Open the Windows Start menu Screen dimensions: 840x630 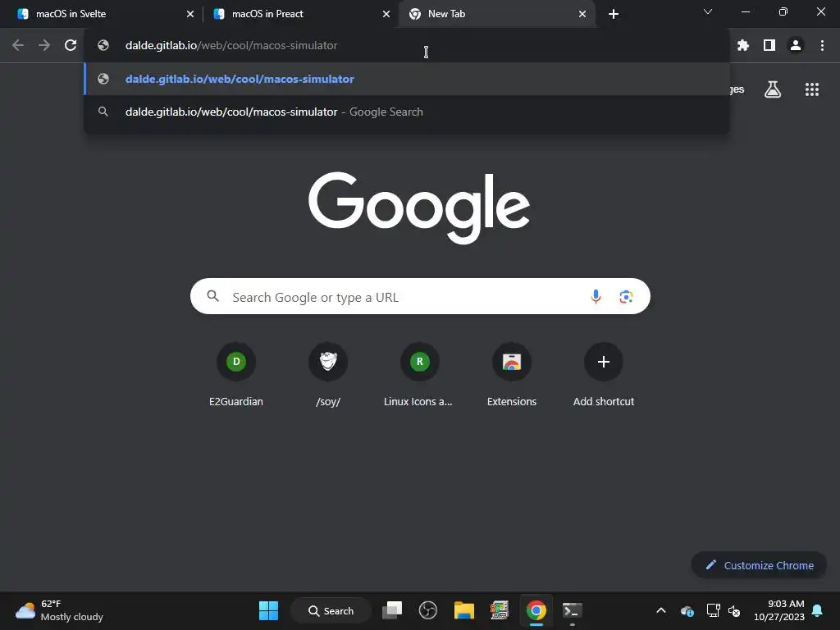268,610
